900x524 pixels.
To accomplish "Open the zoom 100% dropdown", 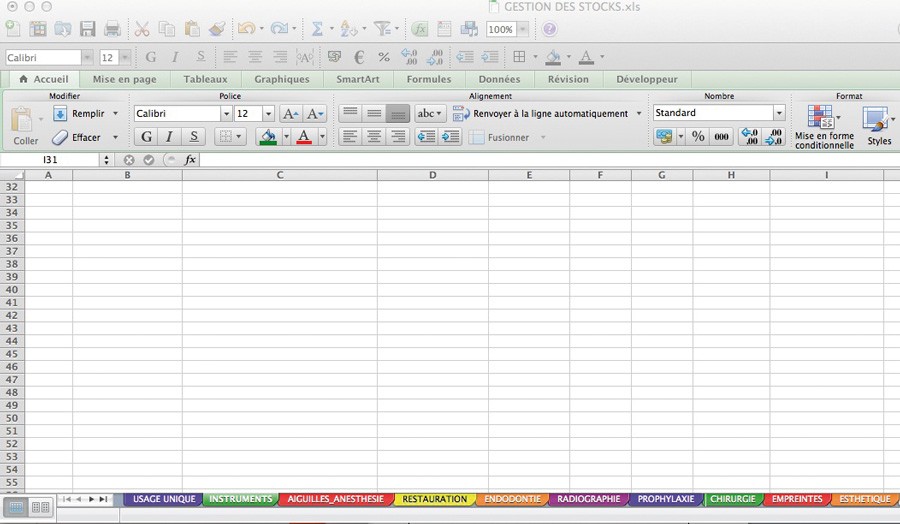I will click(523, 30).
